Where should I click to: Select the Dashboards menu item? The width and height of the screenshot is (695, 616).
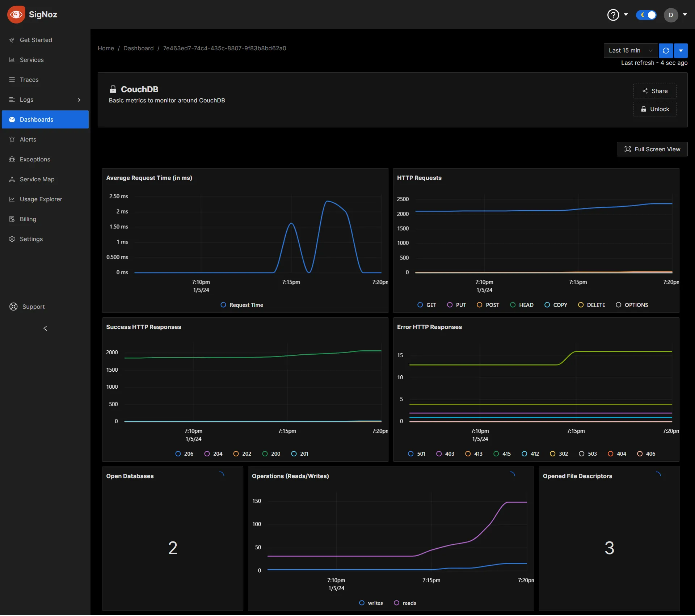pyautogui.click(x=36, y=119)
